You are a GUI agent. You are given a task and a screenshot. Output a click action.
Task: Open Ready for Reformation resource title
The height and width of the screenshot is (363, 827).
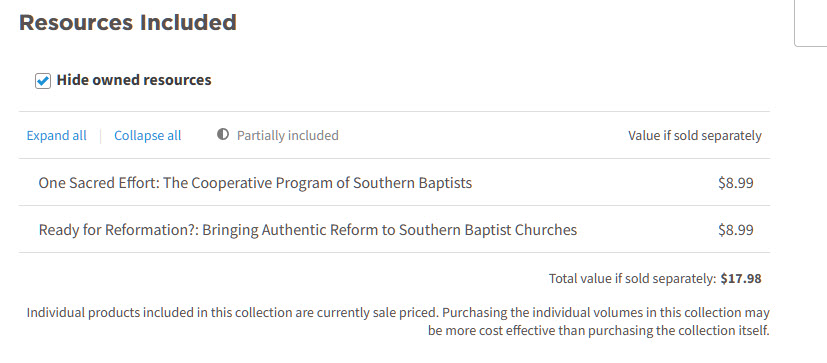tap(307, 230)
